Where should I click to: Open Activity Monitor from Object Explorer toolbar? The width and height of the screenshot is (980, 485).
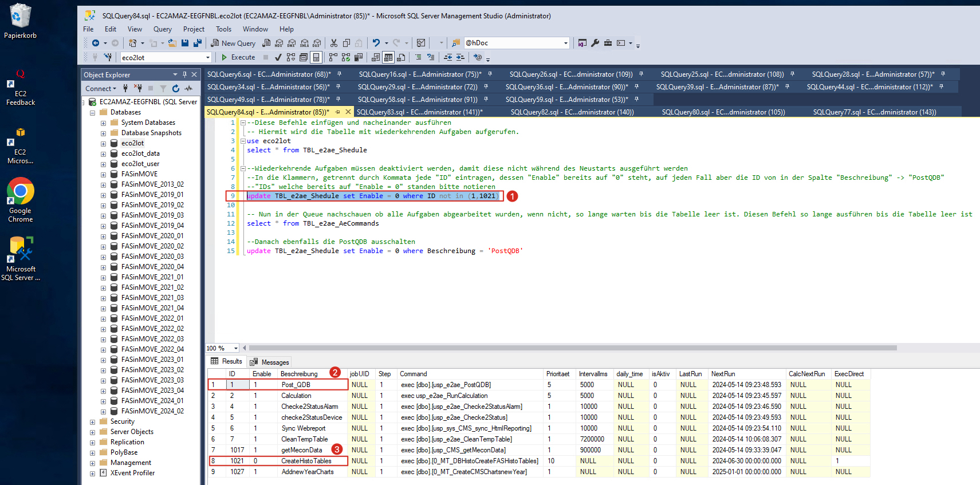click(188, 89)
